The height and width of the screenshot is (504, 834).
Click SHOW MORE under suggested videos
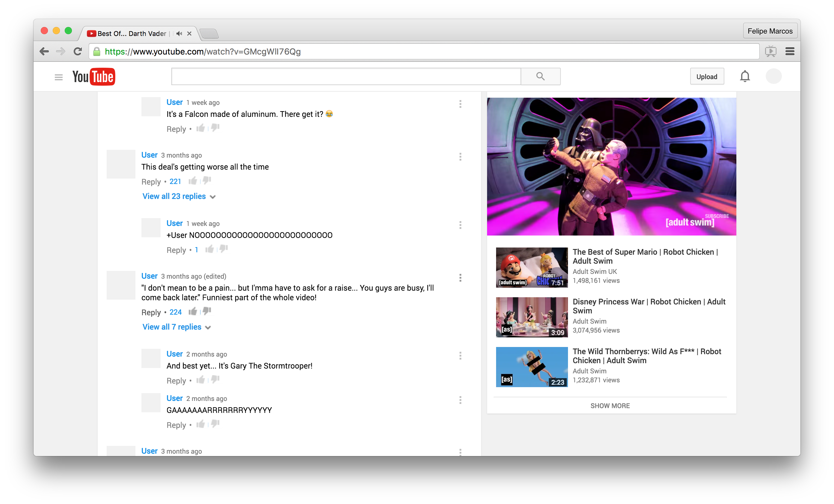[610, 405]
